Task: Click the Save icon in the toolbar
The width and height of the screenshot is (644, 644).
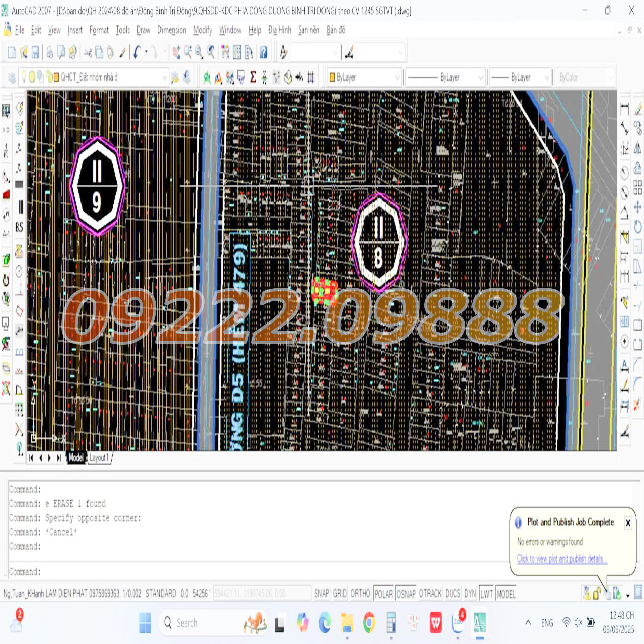Action: tap(35, 52)
